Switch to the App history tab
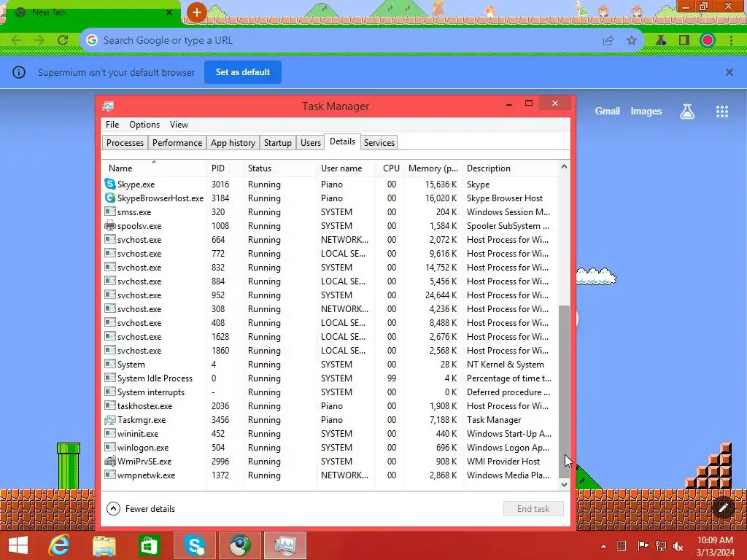The height and width of the screenshot is (560, 747). [x=233, y=142]
